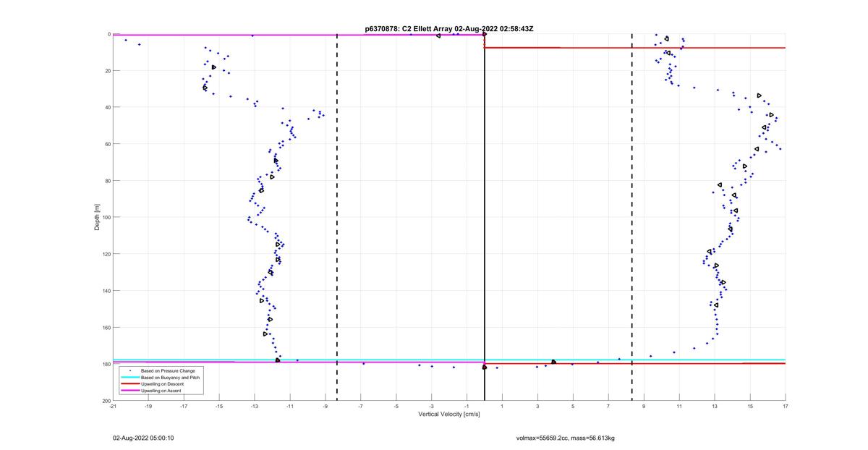Viewport: 868px width, 450px height.
Task: Select legend entry "Upwelling on Descent"
Action: pos(162,384)
